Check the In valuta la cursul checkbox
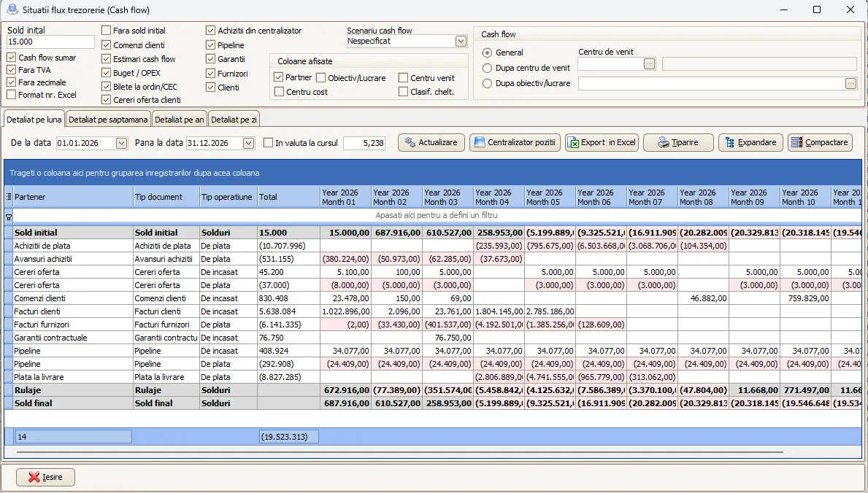Image resolution: width=868 pixels, height=493 pixels. 269,143
